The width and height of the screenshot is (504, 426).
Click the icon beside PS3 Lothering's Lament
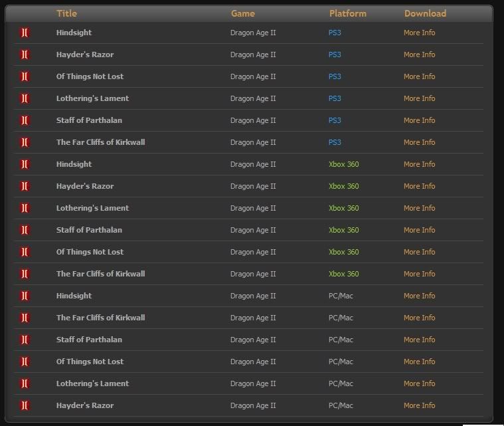point(25,98)
